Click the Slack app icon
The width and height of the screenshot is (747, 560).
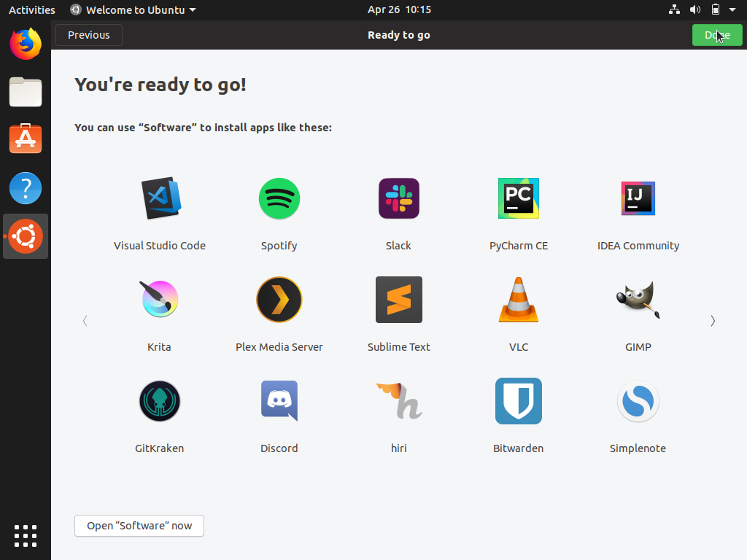click(399, 198)
